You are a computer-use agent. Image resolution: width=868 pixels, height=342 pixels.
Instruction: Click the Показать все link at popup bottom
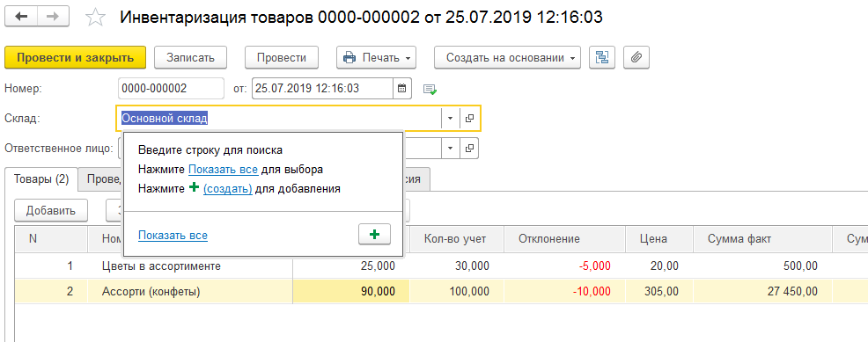[x=173, y=236]
